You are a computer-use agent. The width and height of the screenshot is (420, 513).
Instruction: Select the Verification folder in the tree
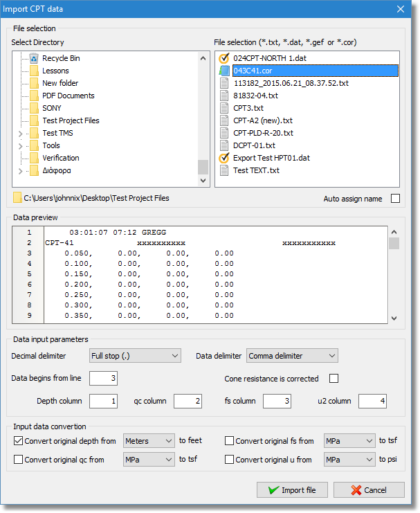pyautogui.click(x=60, y=158)
